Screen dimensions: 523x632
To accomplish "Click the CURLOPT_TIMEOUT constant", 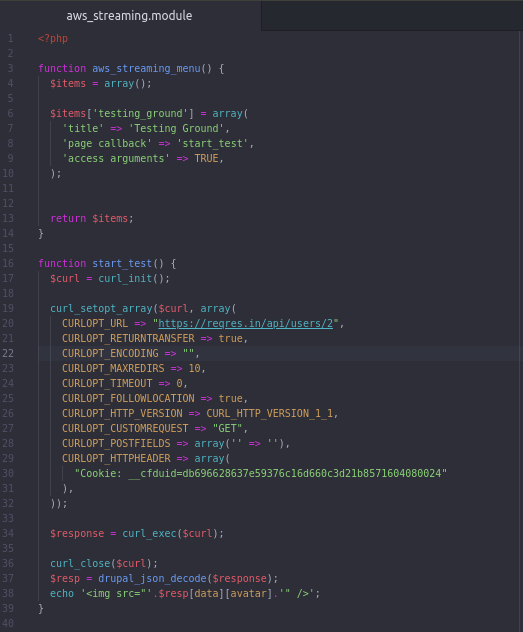I will coord(107,383).
